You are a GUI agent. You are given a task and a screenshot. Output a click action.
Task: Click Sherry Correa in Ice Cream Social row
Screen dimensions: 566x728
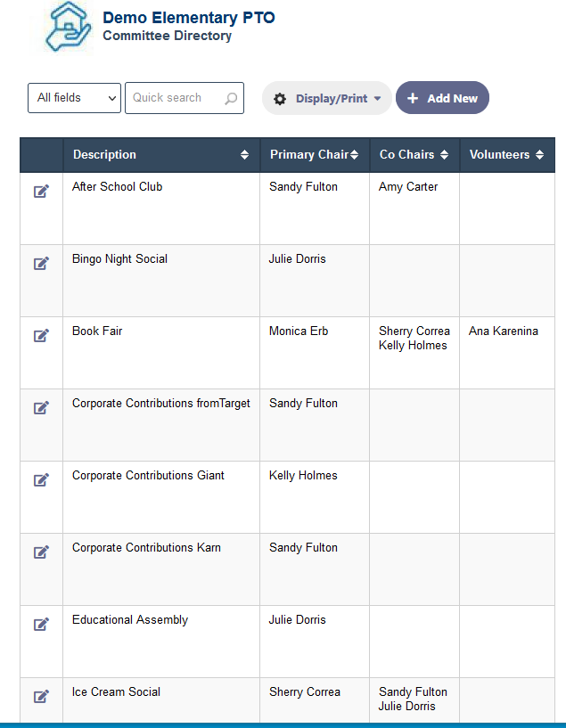tap(305, 691)
